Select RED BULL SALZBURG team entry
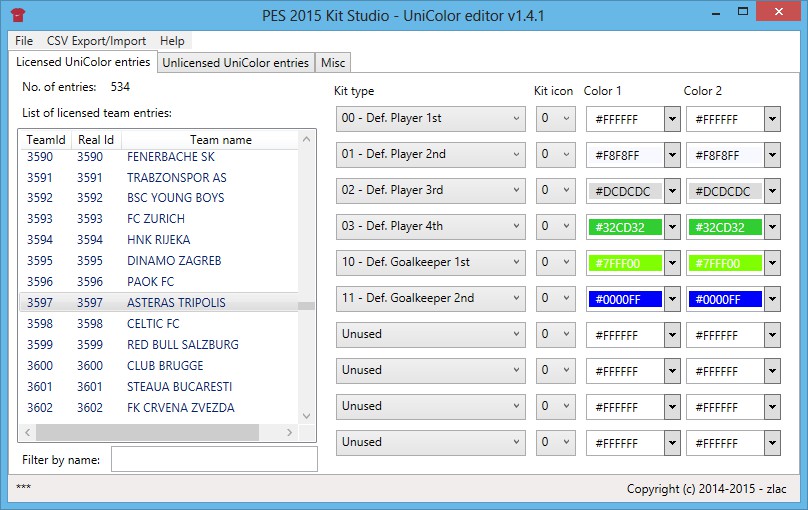The image size is (808, 510). point(159,345)
